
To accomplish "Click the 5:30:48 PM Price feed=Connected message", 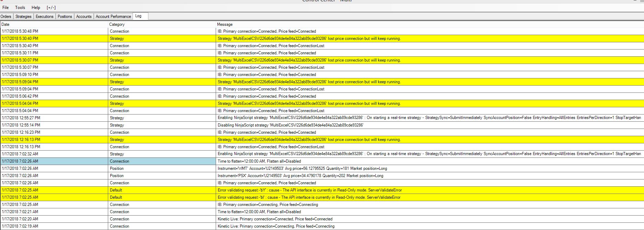I will pyautogui.click(x=267, y=31).
